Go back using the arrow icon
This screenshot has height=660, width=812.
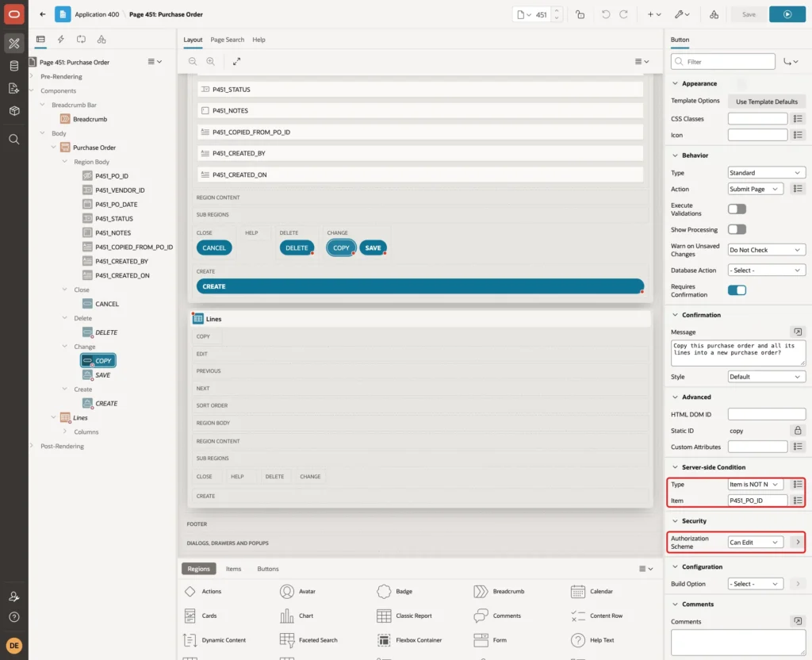point(43,14)
